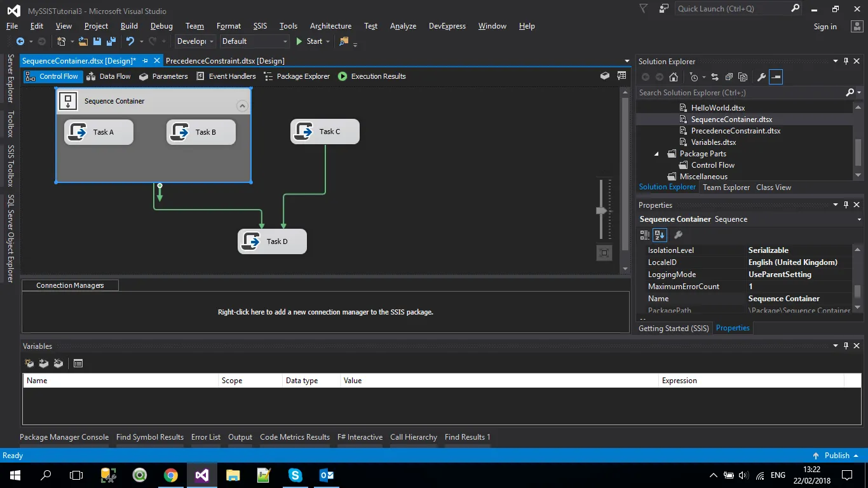The height and width of the screenshot is (488, 868).
Task: Click the canvas zoom slider handle
Action: click(601, 210)
